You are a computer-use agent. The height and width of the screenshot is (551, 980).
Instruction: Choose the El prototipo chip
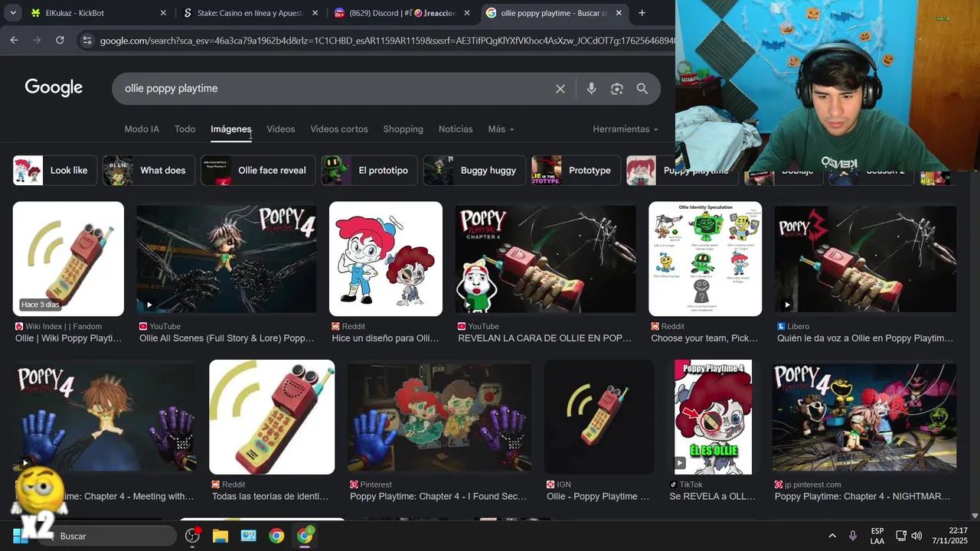pyautogui.click(x=369, y=171)
